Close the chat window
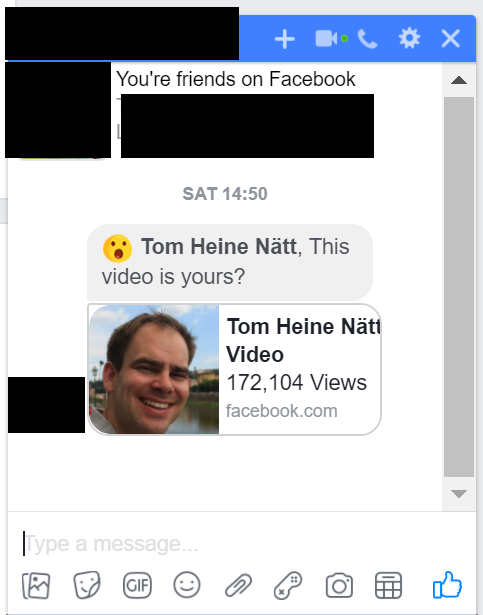 450,39
